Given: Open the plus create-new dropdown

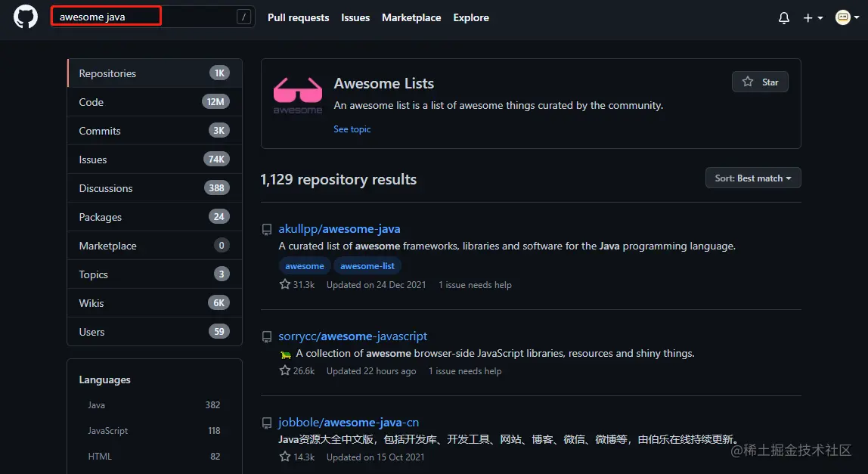Looking at the screenshot, I should [x=813, y=17].
